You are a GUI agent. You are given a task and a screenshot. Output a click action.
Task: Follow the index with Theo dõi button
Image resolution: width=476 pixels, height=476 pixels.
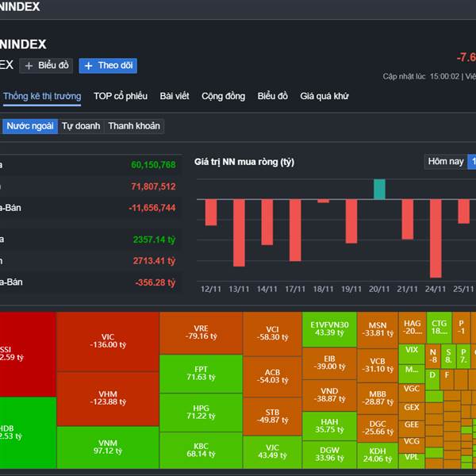point(108,66)
